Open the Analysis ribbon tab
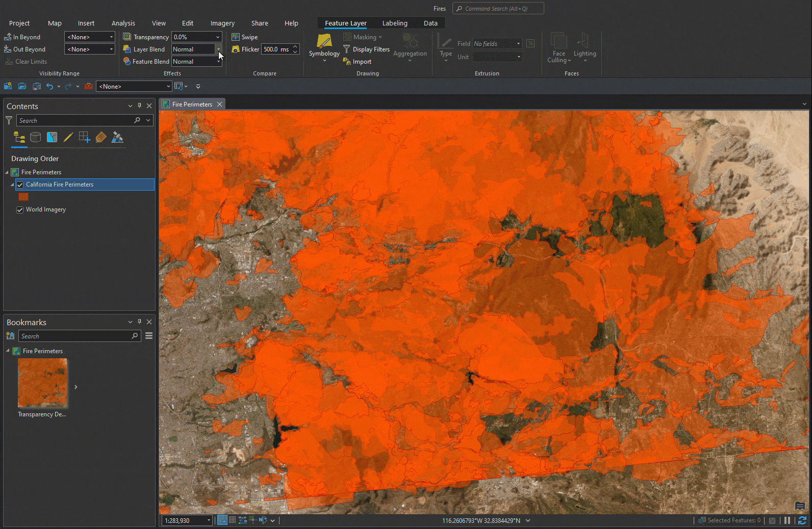This screenshot has height=529, width=812. (123, 23)
